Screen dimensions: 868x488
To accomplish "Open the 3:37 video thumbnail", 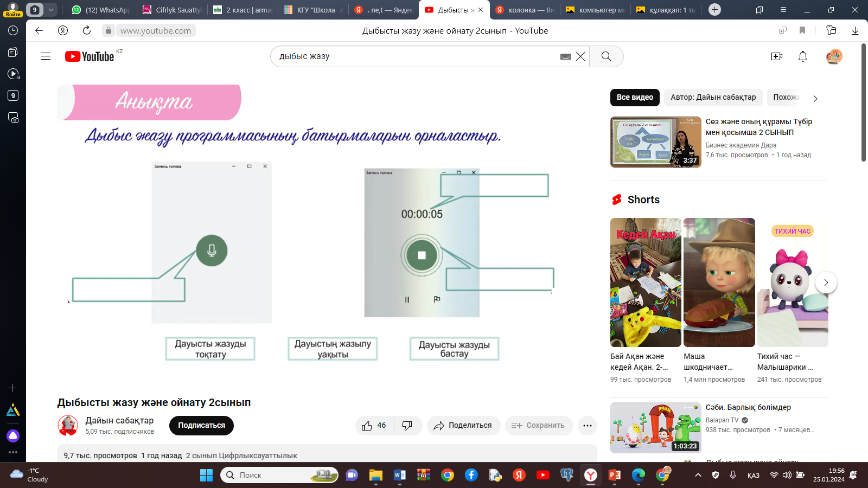I will (656, 142).
